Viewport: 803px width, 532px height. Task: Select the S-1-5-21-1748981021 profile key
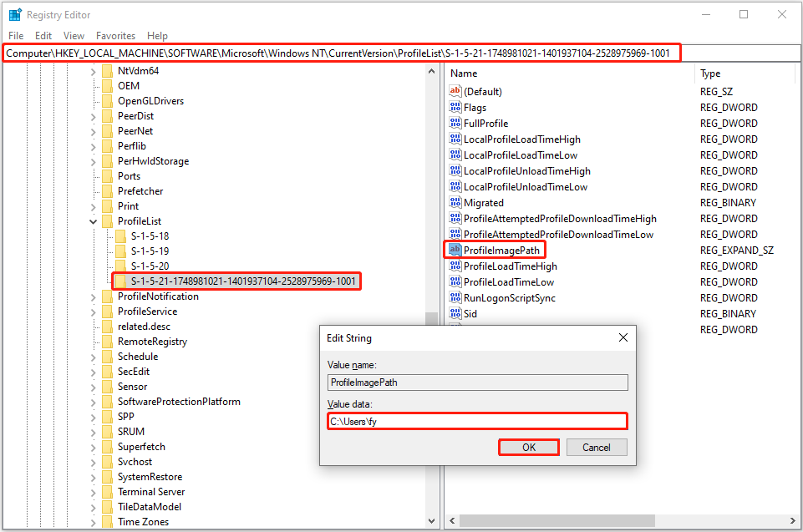point(243,281)
